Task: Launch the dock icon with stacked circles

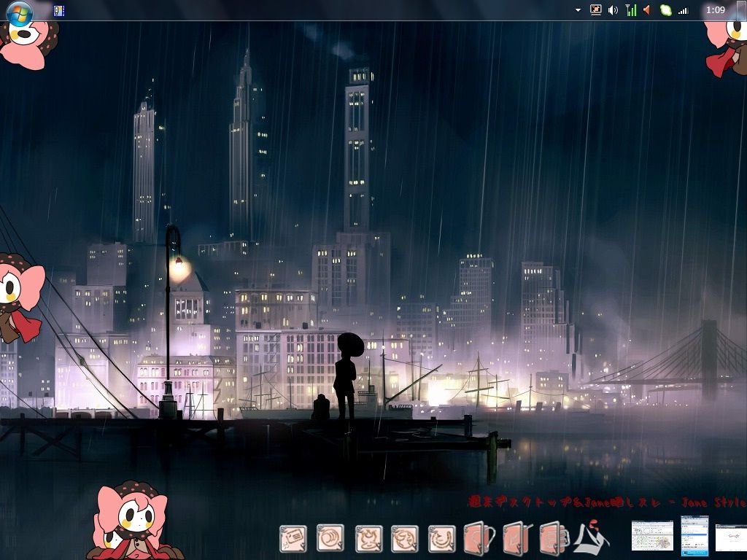Action: 330,538
